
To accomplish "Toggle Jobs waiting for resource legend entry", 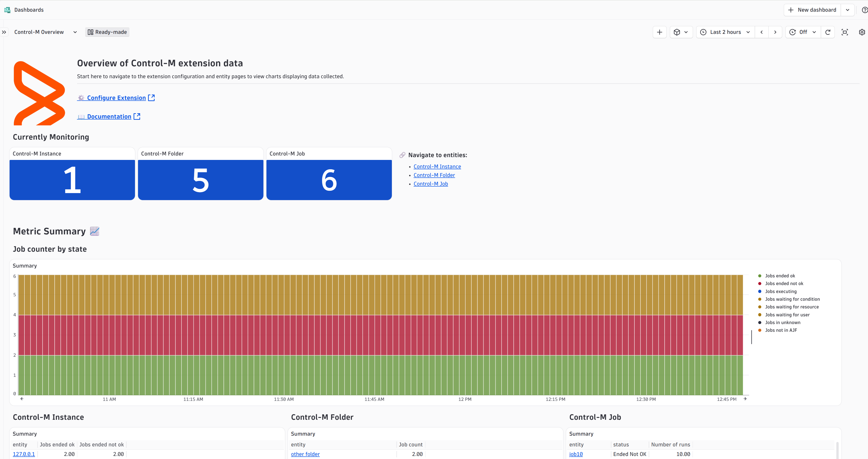I will [x=788, y=307].
